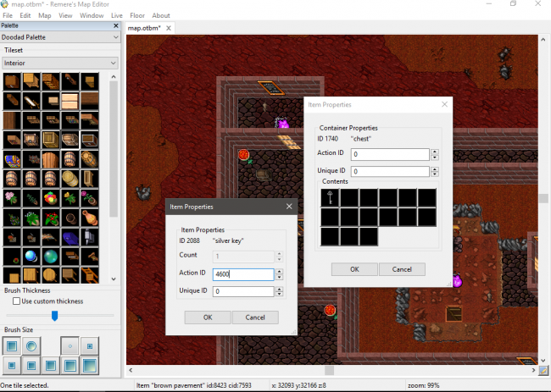
Task: Pick the orange amphora vase doodad
Action: point(90,218)
